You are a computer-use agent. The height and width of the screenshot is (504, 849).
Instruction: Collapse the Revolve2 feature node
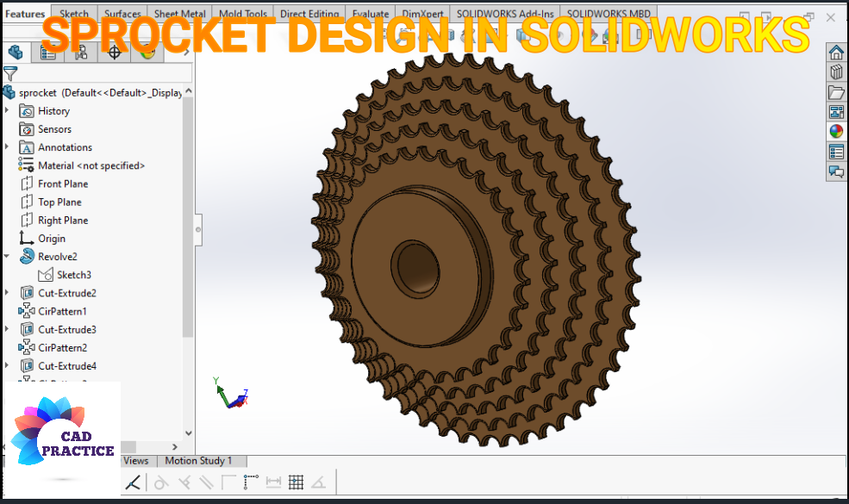point(7,256)
